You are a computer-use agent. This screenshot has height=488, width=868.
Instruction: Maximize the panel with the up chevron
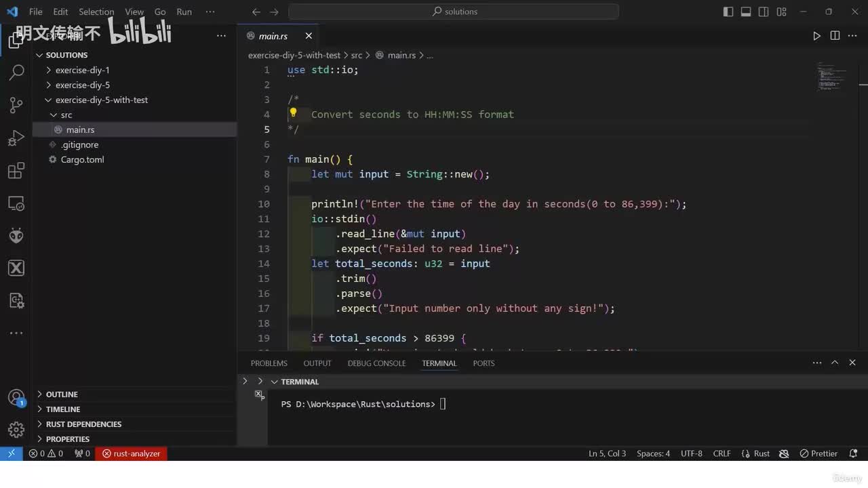(x=835, y=363)
